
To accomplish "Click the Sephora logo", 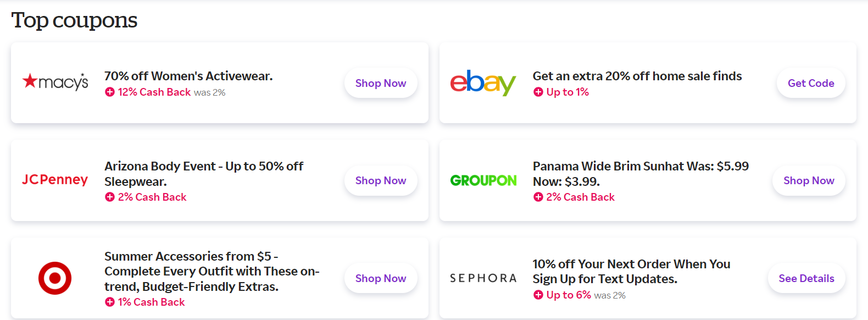I will click(483, 278).
